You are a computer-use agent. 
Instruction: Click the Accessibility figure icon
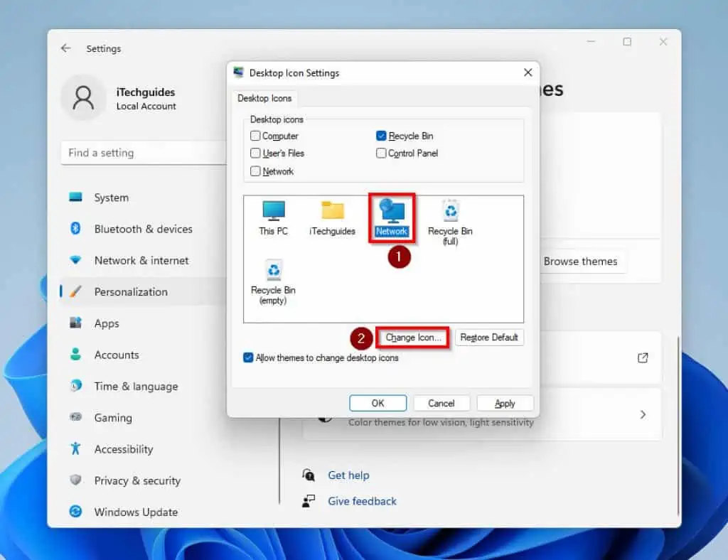[75, 448]
